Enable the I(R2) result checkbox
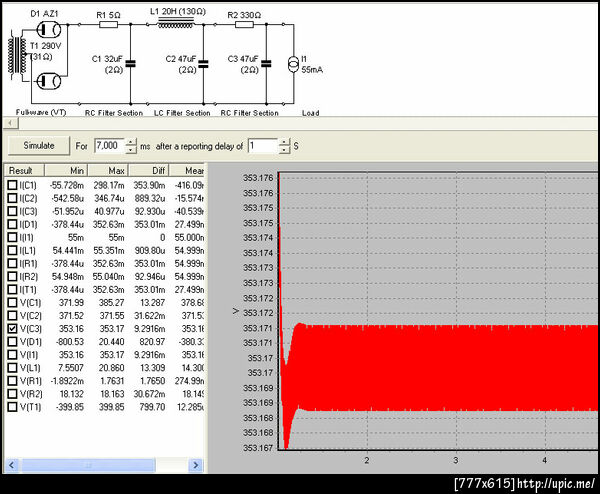 (13, 276)
